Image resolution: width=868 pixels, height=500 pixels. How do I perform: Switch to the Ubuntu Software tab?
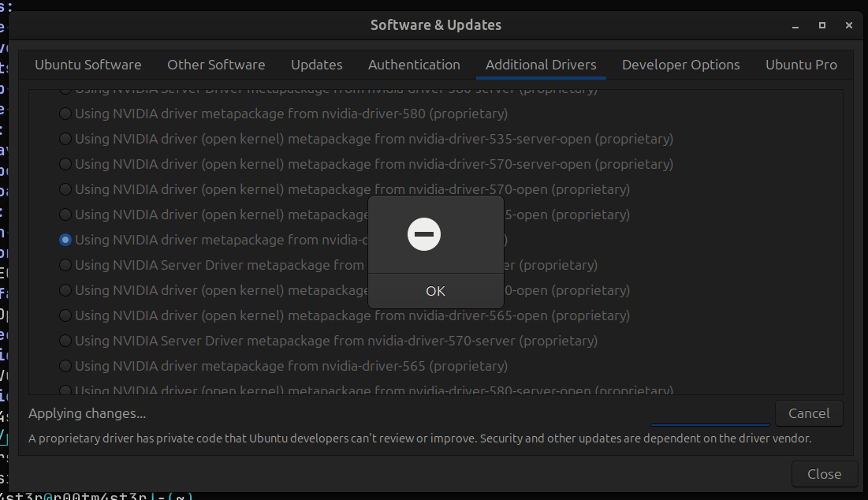(x=88, y=65)
